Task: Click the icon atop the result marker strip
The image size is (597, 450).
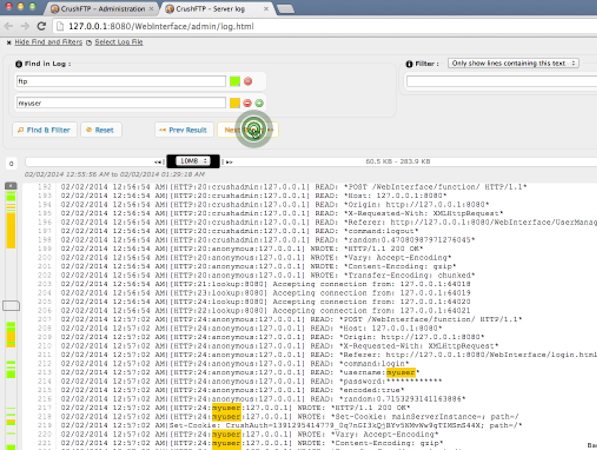Action: pyautogui.click(x=11, y=186)
